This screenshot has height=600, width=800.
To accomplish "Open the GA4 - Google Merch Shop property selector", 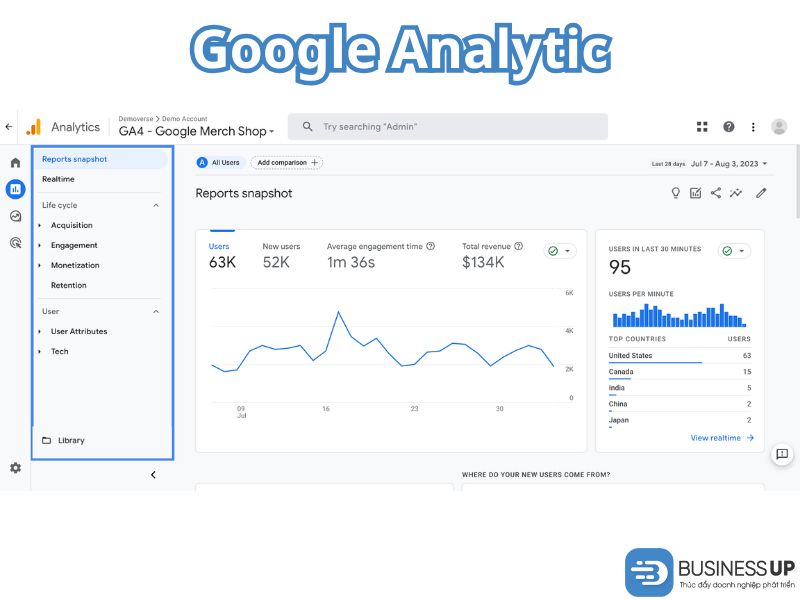I will point(196,131).
